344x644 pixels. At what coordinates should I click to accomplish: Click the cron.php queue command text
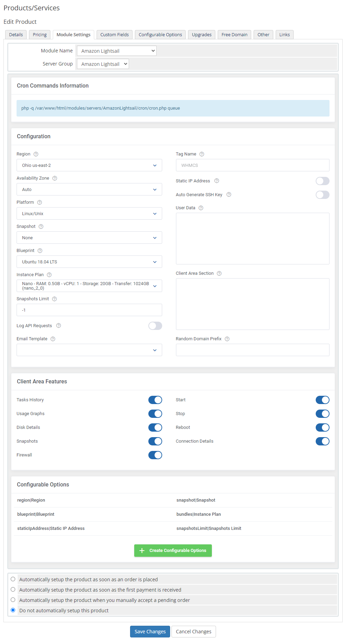click(101, 108)
